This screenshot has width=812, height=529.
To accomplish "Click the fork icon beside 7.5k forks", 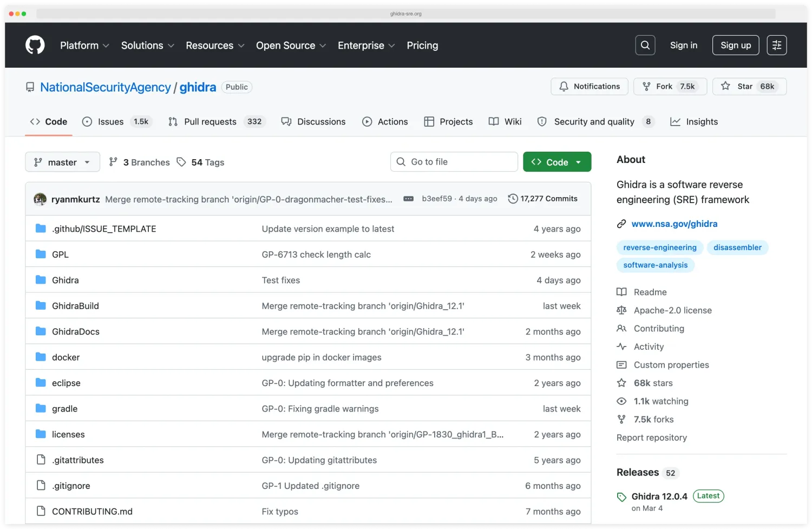I will click(621, 419).
